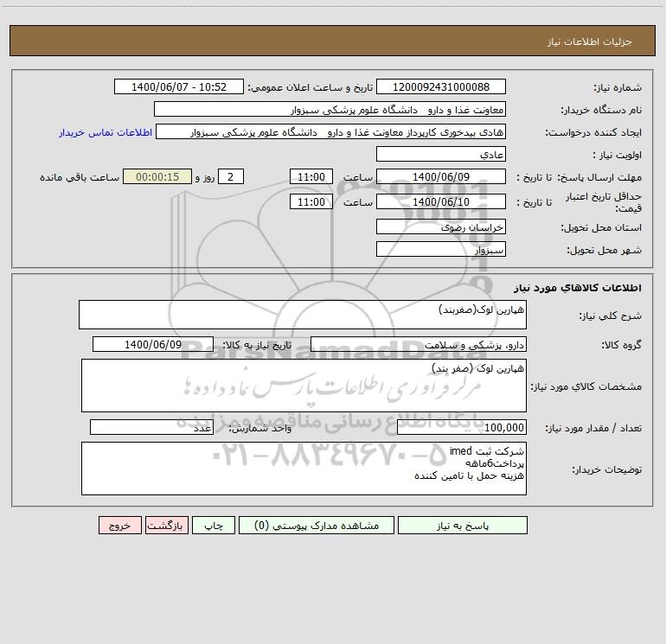This screenshot has width=666, height=644.
Task: Click the goods need date 1400/06/09
Action: click(x=153, y=344)
